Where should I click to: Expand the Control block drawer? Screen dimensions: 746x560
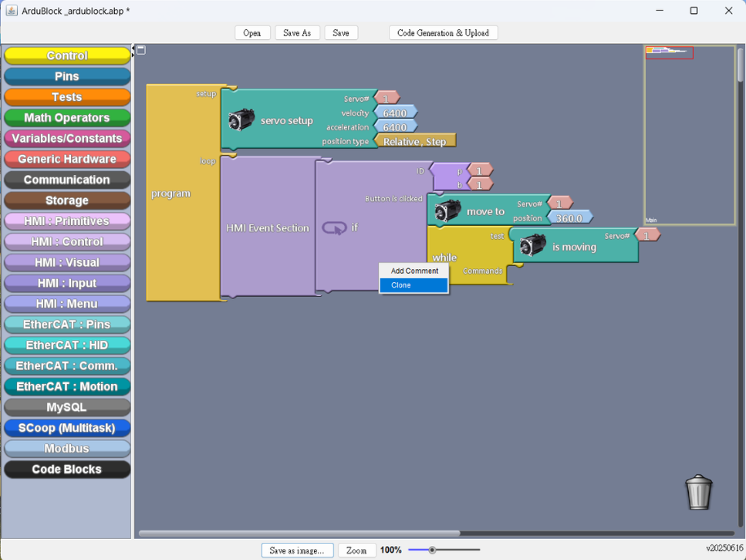[67, 55]
